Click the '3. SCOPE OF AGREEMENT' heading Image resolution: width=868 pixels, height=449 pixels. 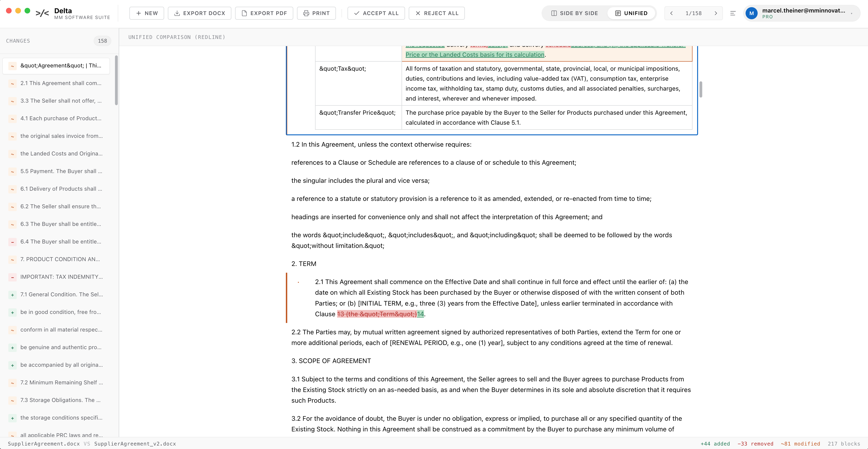331,361
